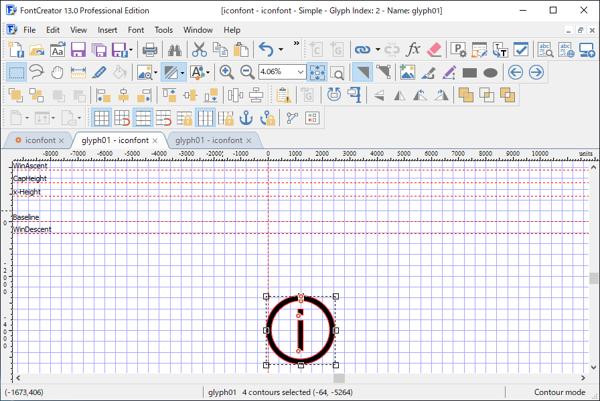Click the New Font icon

pos(16,50)
